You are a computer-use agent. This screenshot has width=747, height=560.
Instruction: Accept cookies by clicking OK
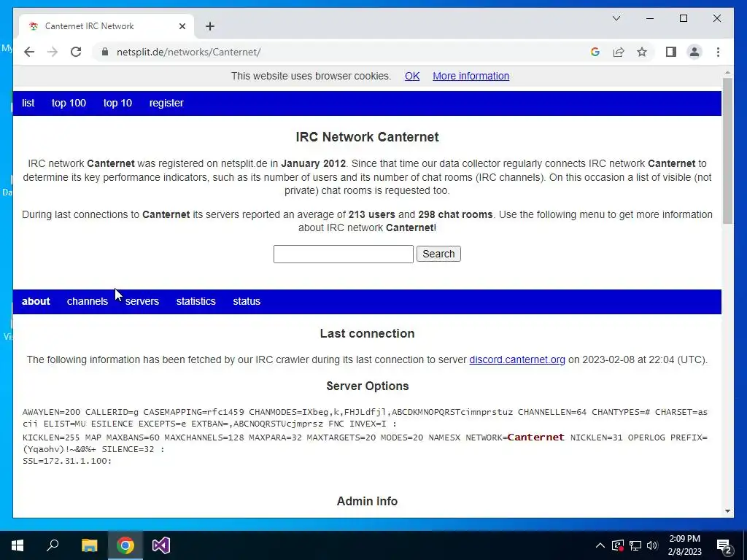click(x=412, y=76)
